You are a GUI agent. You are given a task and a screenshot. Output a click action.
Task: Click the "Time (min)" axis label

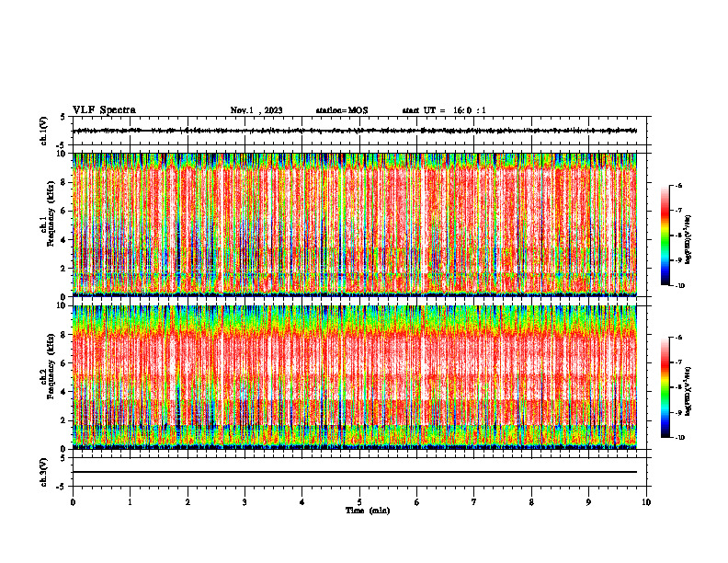(x=368, y=511)
